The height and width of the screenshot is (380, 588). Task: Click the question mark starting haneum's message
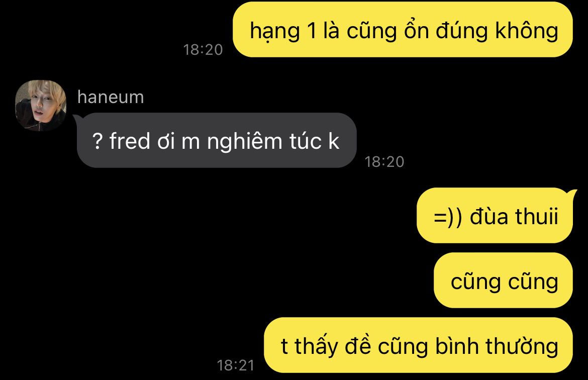(97, 141)
